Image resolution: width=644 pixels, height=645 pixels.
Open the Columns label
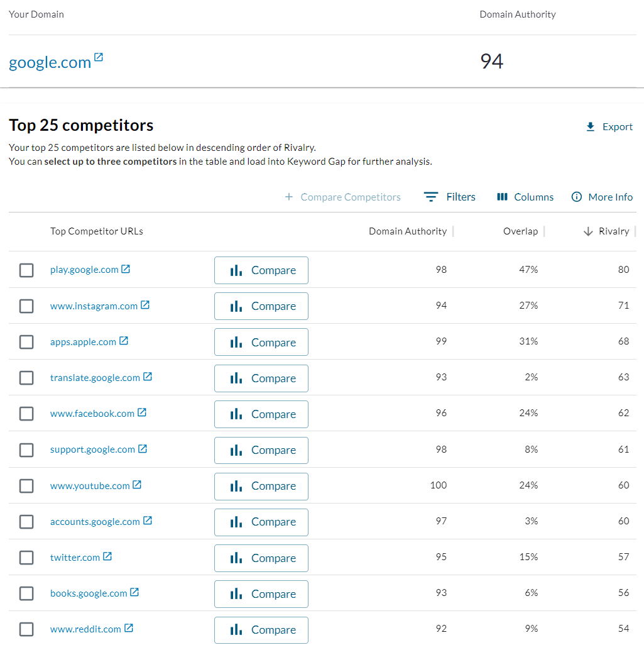coord(534,197)
